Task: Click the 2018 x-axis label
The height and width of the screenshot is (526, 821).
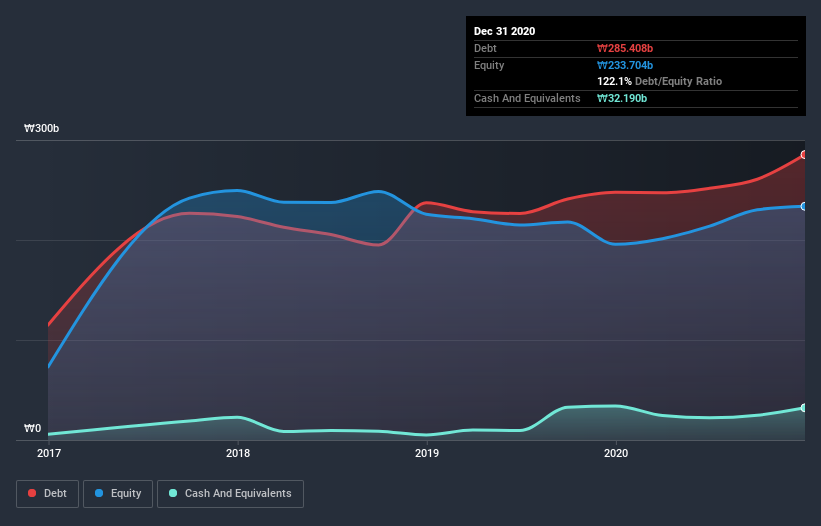Action: 238,453
